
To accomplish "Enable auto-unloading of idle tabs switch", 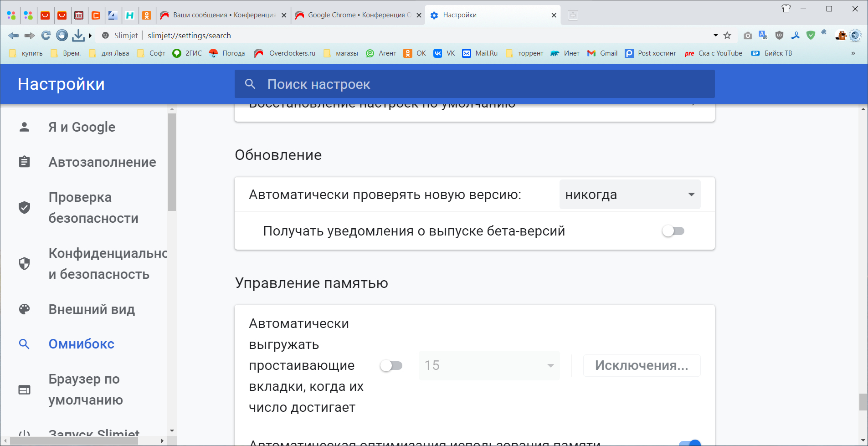I will click(x=391, y=365).
